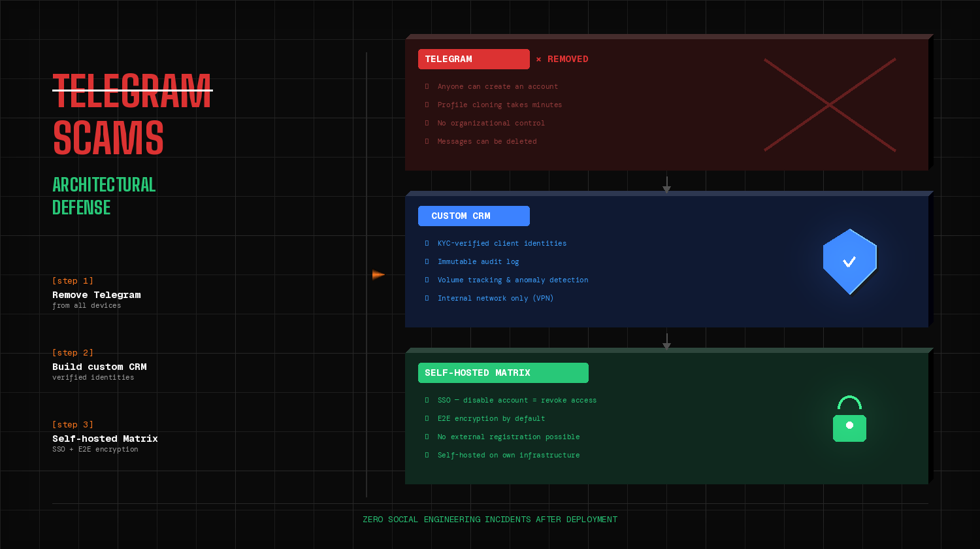Viewport: 980px width, 549px height.
Task: Click 'Self-hosted Matrix' step title
Action: coord(105,439)
